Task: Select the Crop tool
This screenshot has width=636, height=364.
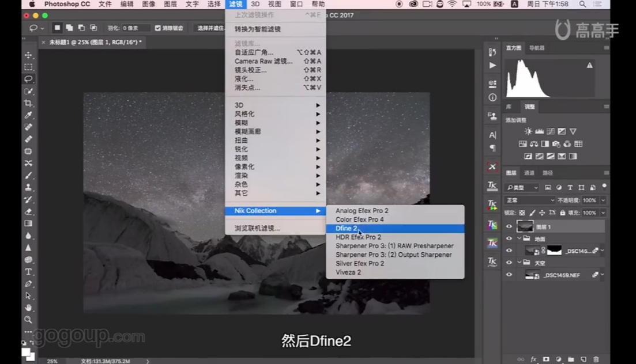Action: coord(28,103)
